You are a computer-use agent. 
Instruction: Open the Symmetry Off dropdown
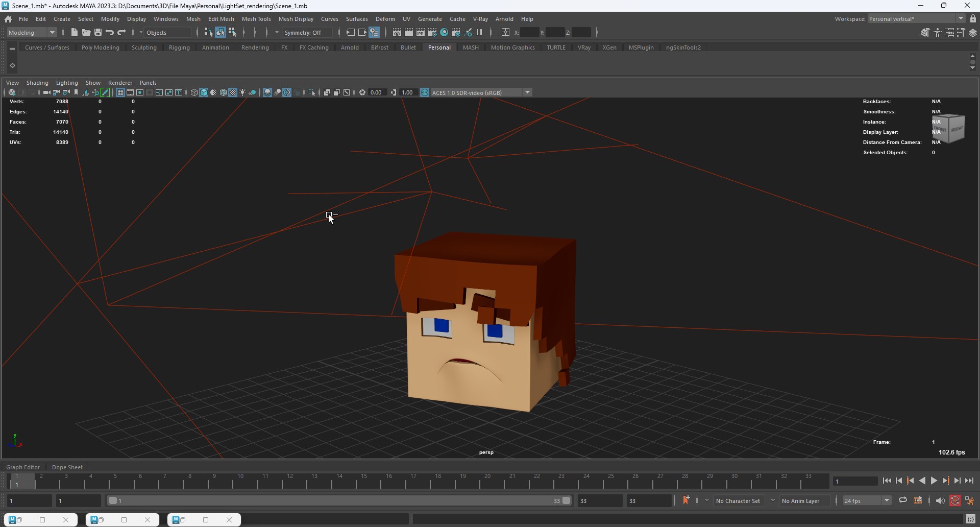coord(308,32)
